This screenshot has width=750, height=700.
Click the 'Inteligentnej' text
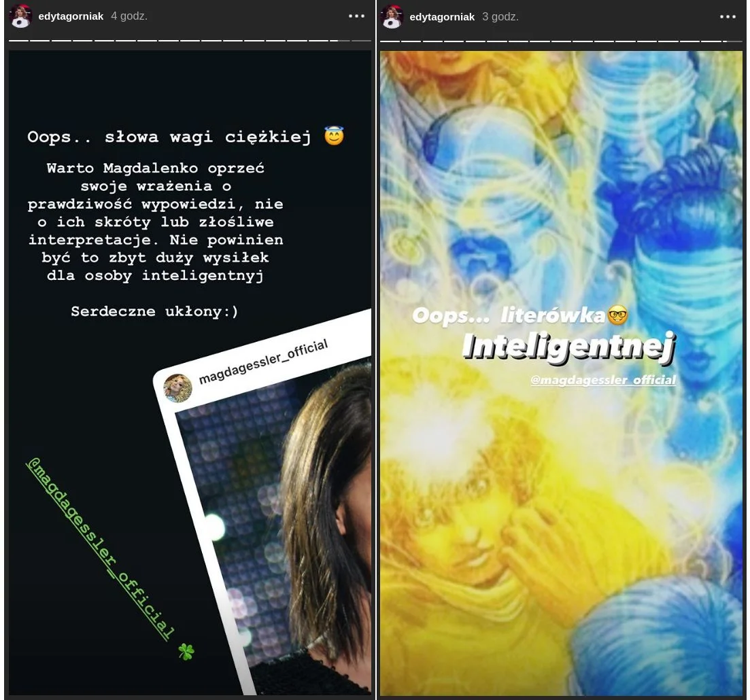(x=568, y=347)
